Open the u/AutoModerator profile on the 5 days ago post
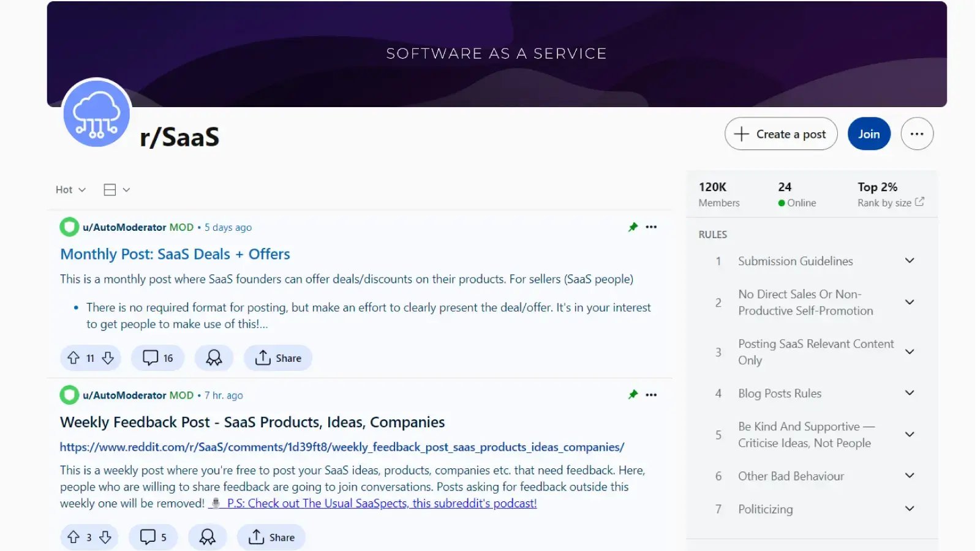The image size is (980, 551). coord(124,227)
